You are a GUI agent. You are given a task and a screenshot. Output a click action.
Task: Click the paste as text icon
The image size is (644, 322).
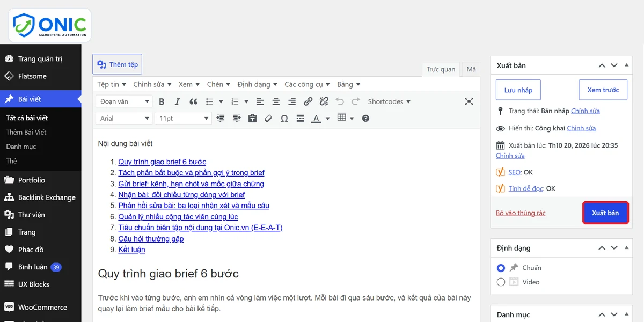pos(253,118)
